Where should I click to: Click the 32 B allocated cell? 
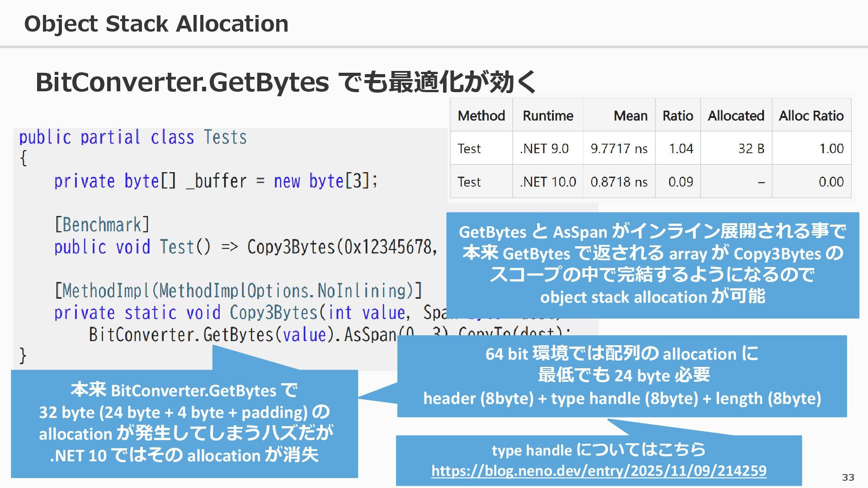click(x=751, y=149)
